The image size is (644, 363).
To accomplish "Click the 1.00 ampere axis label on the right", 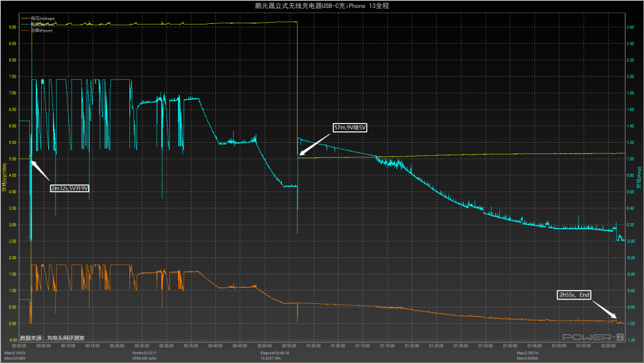I will pyautogui.click(x=630, y=159).
